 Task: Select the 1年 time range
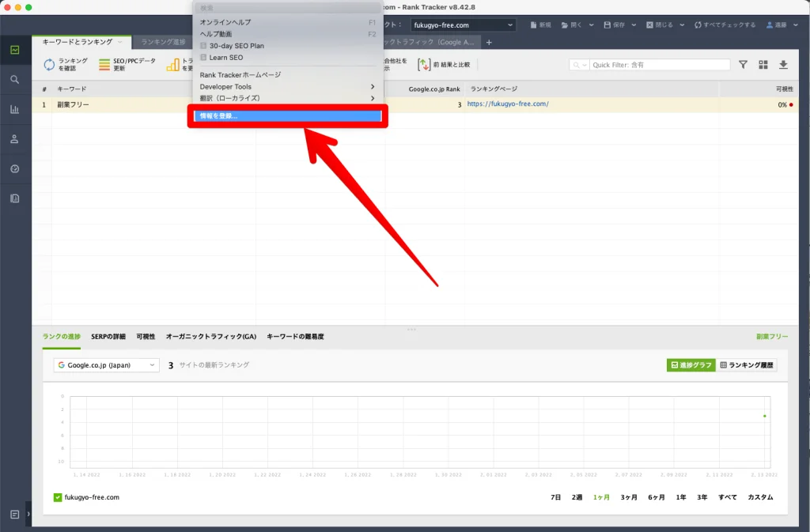pyautogui.click(x=681, y=497)
